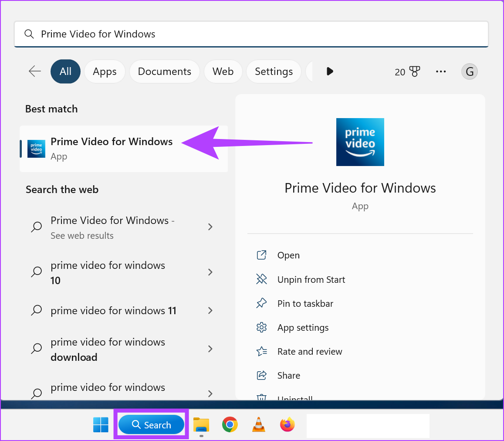Click the Prime Video for Windows search field
Image resolution: width=504 pixels, height=441 pixels.
pos(251,34)
